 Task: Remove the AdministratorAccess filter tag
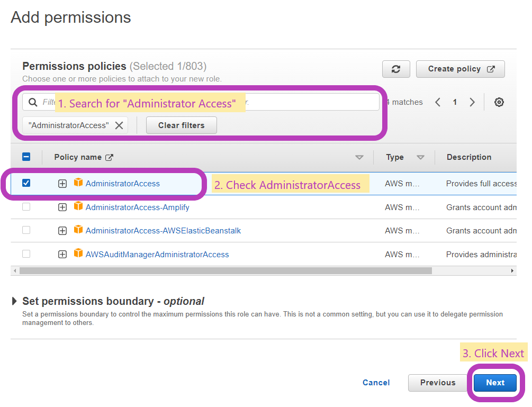click(119, 125)
